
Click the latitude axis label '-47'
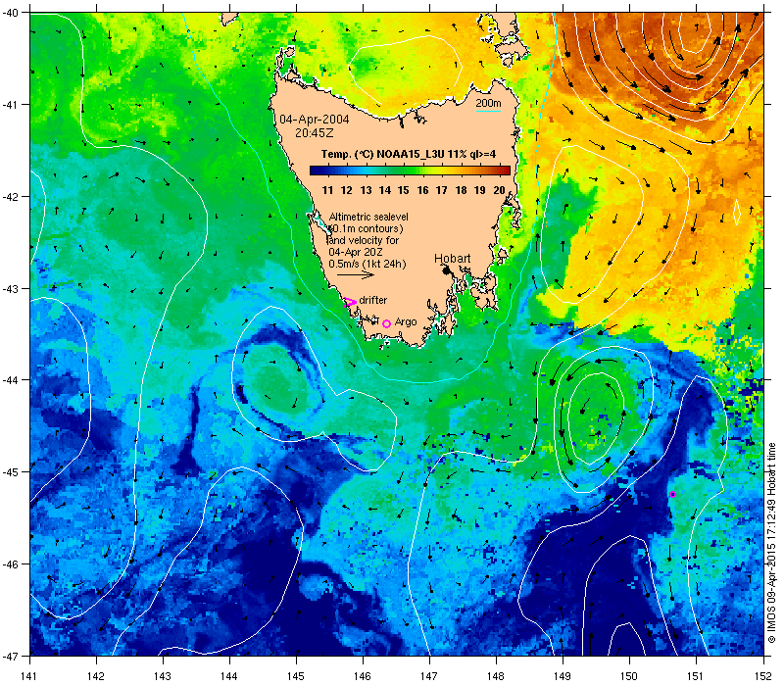click(x=11, y=656)
